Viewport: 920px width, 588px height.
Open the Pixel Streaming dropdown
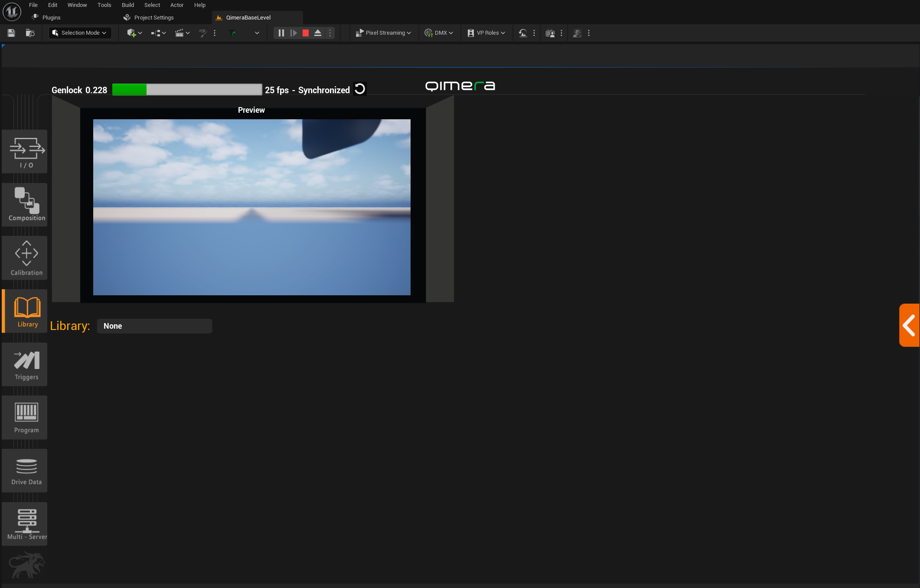pos(383,33)
